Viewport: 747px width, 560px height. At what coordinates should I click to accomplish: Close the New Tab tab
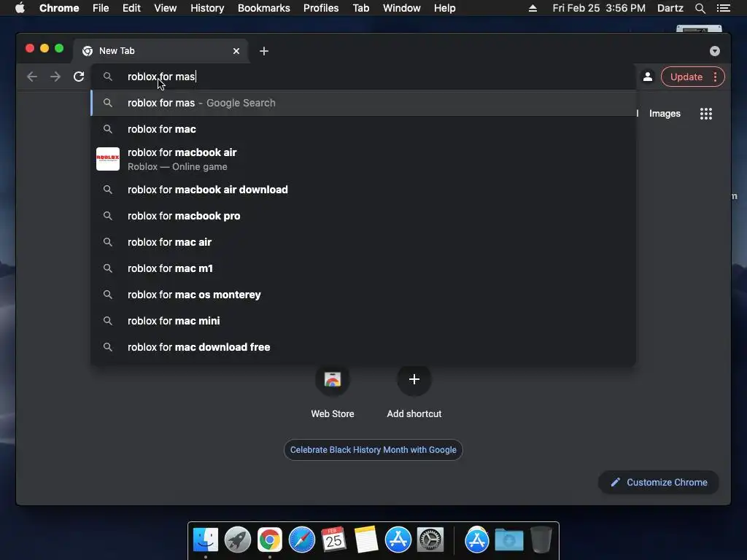[236, 51]
